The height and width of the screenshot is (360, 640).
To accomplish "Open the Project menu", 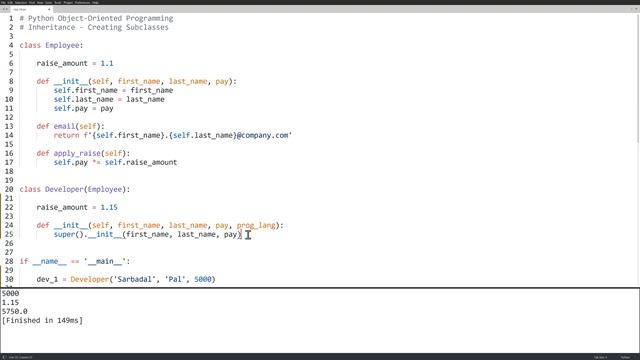I will tap(68, 2).
